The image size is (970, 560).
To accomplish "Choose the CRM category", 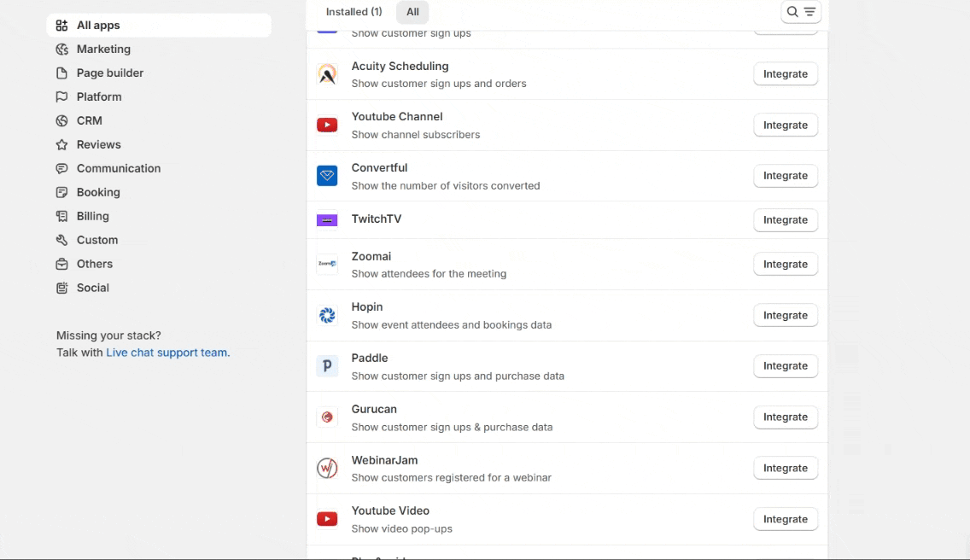I will (x=89, y=121).
